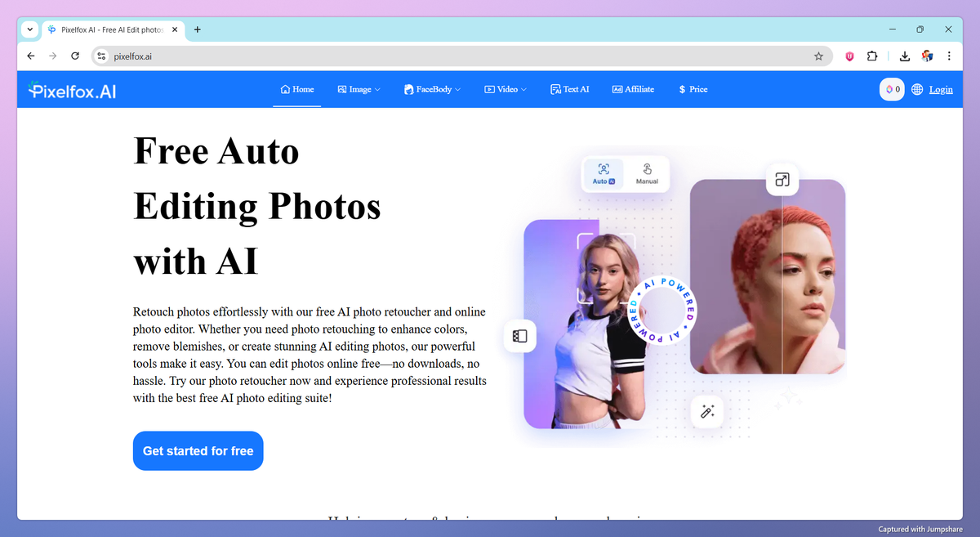Go back with the browser back arrow
This screenshot has height=537, width=980.
click(x=31, y=56)
